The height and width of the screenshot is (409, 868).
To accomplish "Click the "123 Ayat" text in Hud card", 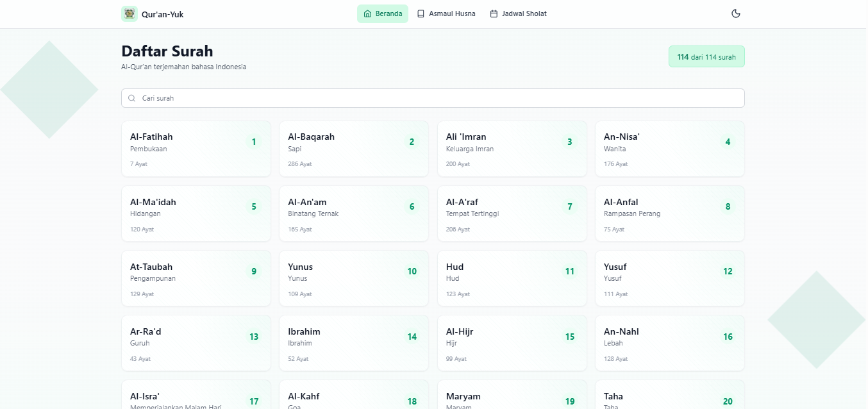I will pos(458,294).
